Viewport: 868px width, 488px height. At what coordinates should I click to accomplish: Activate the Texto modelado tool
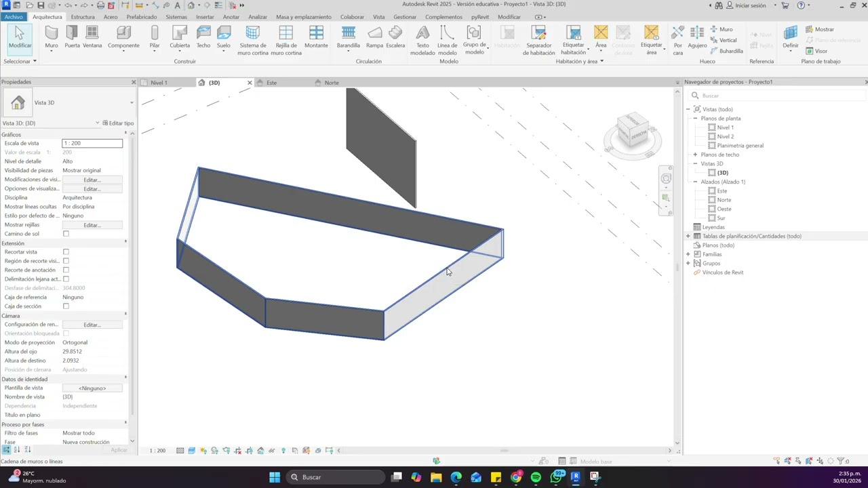point(422,41)
